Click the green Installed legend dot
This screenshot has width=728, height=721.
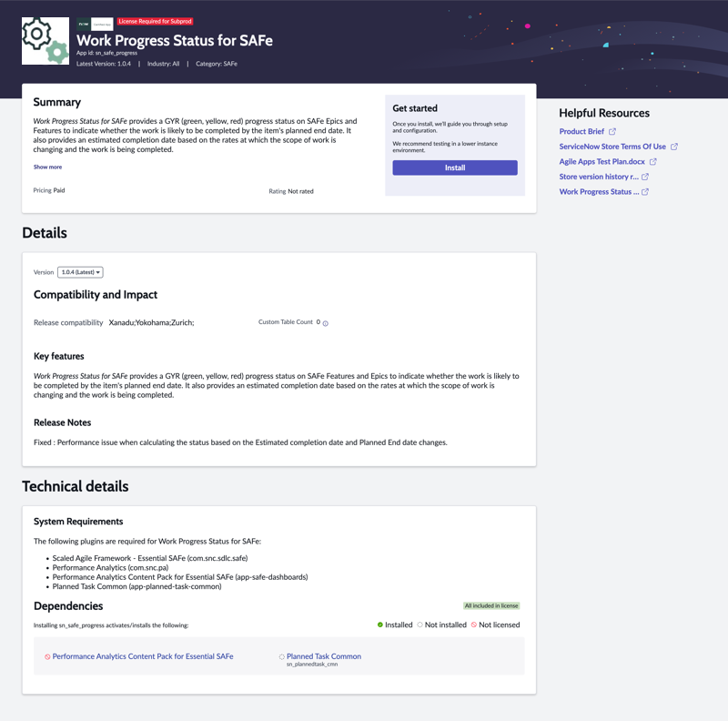(380, 625)
